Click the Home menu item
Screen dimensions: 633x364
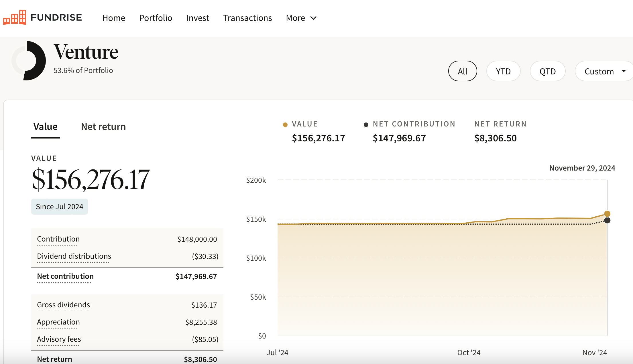(x=113, y=18)
